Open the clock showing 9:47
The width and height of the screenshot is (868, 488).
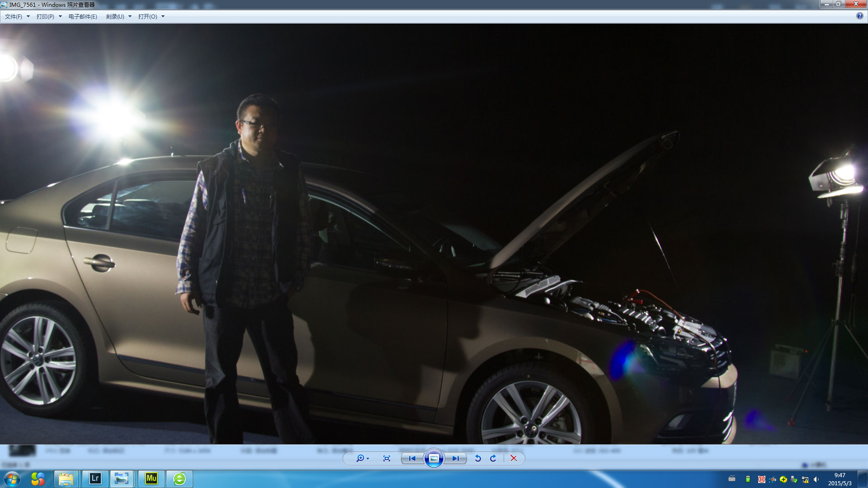point(840,479)
